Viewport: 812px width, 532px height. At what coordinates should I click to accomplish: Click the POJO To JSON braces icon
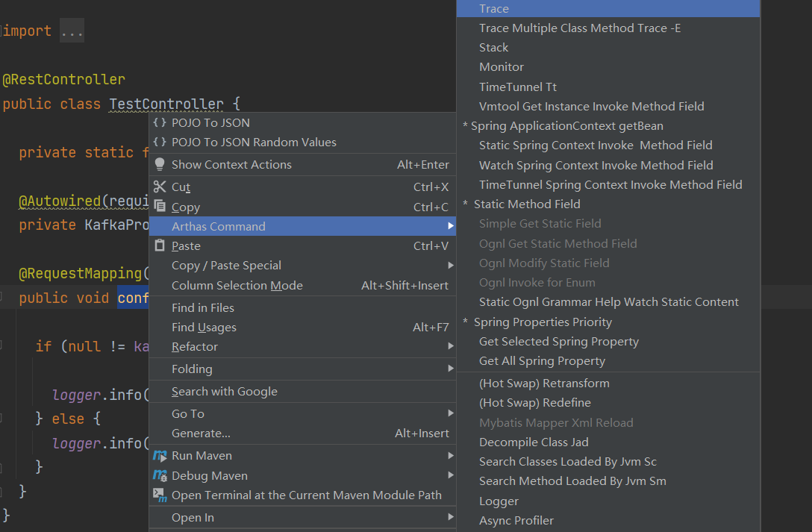[160, 122]
